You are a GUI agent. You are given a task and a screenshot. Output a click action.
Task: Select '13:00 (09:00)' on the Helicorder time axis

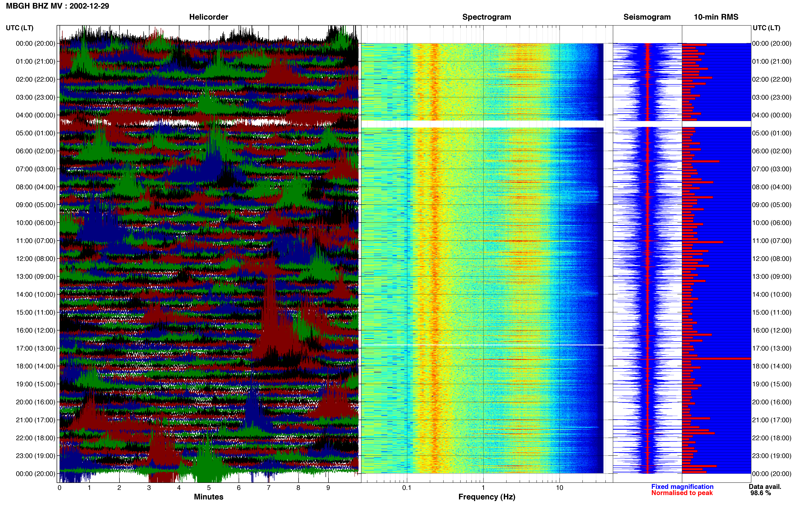(x=36, y=277)
